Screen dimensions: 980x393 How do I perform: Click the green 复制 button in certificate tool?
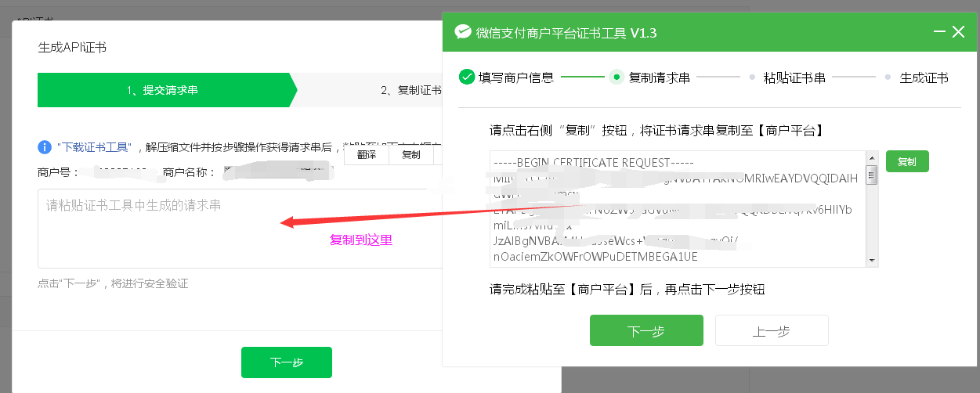tap(907, 161)
